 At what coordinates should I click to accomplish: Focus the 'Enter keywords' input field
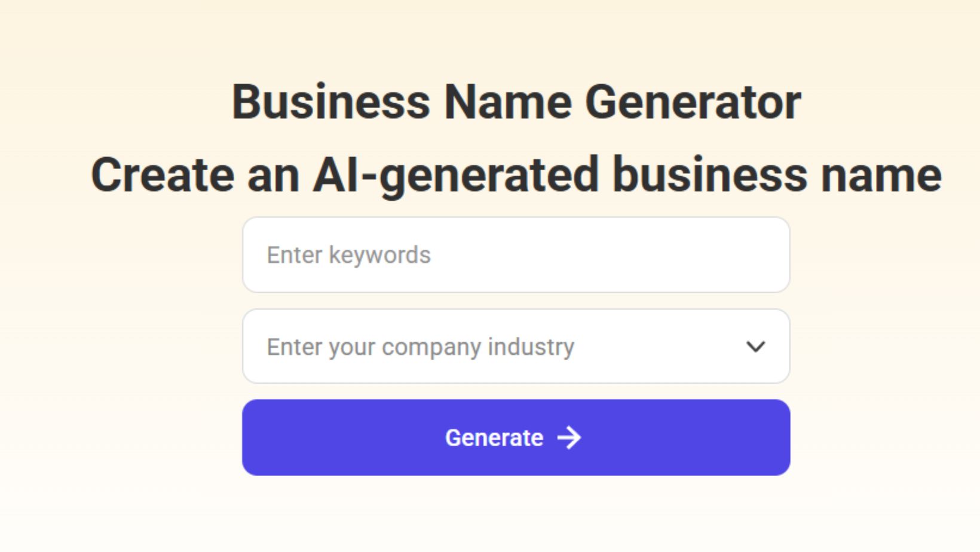pos(516,255)
